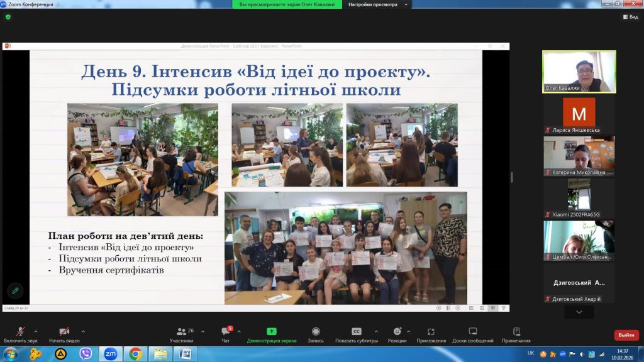Open Google Chrome from the taskbar
The height and width of the screenshot is (362, 644).
[x=135, y=354]
